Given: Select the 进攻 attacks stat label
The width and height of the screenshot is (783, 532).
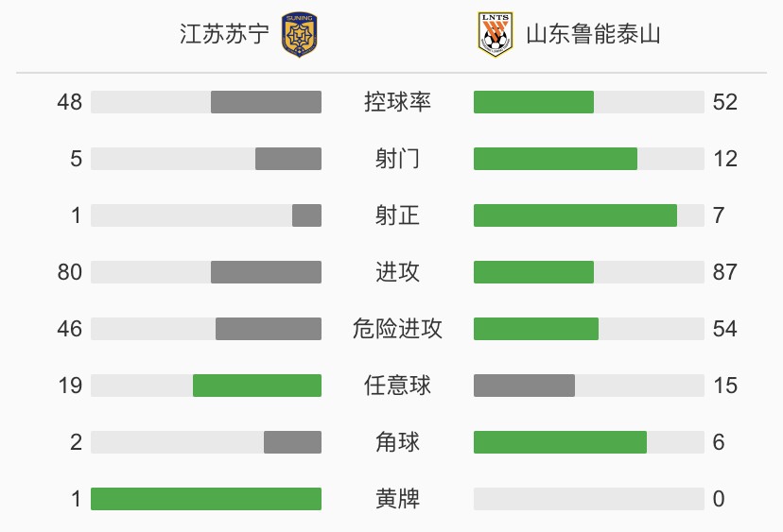Looking at the screenshot, I should (397, 272).
